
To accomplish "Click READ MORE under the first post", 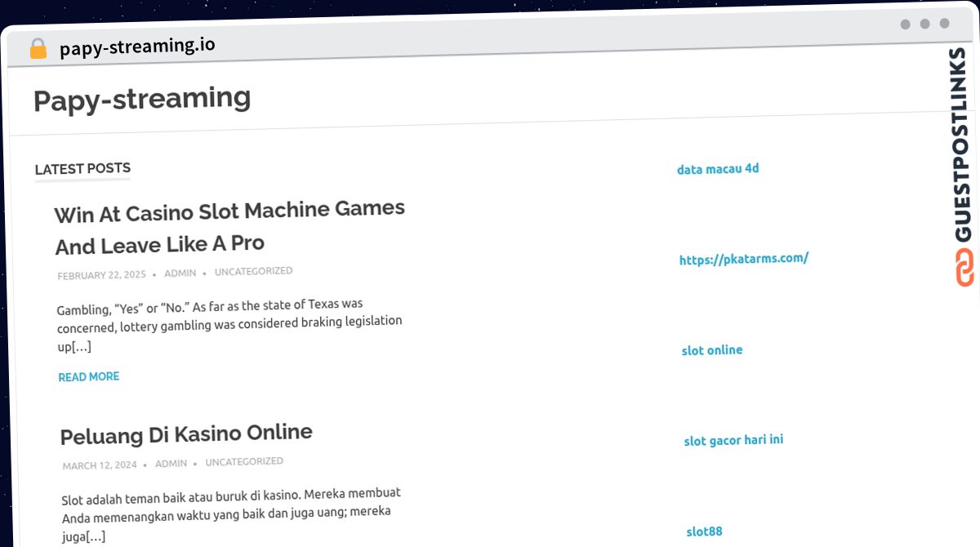I will 89,376.
